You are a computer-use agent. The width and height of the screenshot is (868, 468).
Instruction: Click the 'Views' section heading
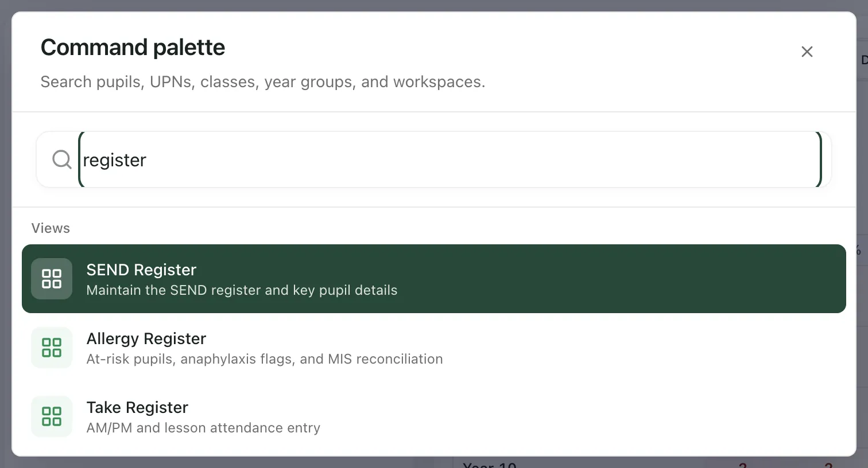(x=51, y=228)
